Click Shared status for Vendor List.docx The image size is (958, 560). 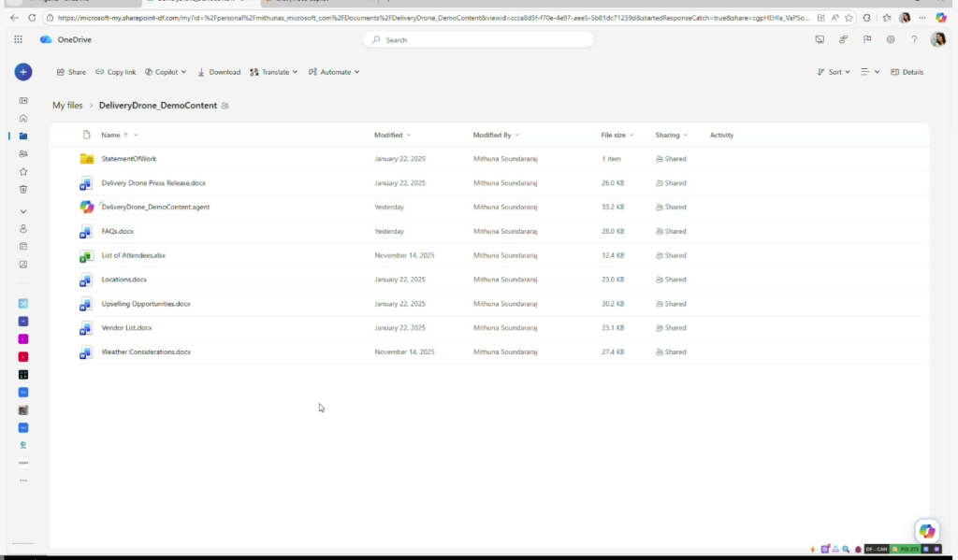point(671,328)
